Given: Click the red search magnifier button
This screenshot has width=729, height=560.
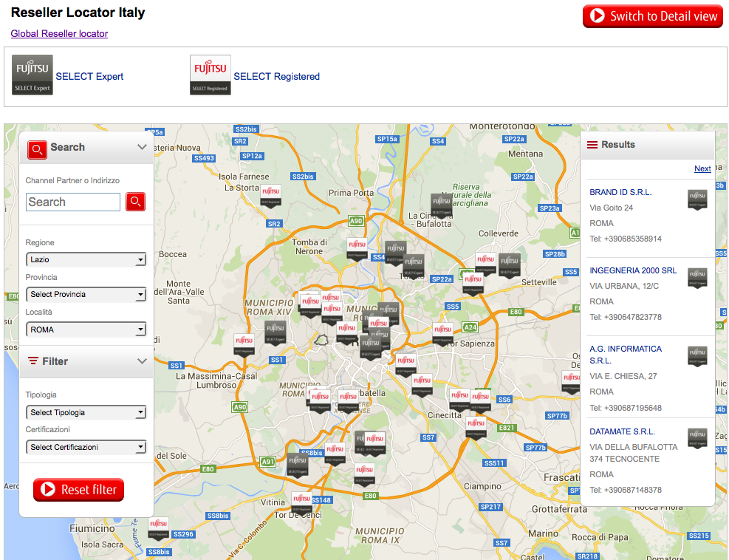Looking at the screenshot, I should 135,202.
